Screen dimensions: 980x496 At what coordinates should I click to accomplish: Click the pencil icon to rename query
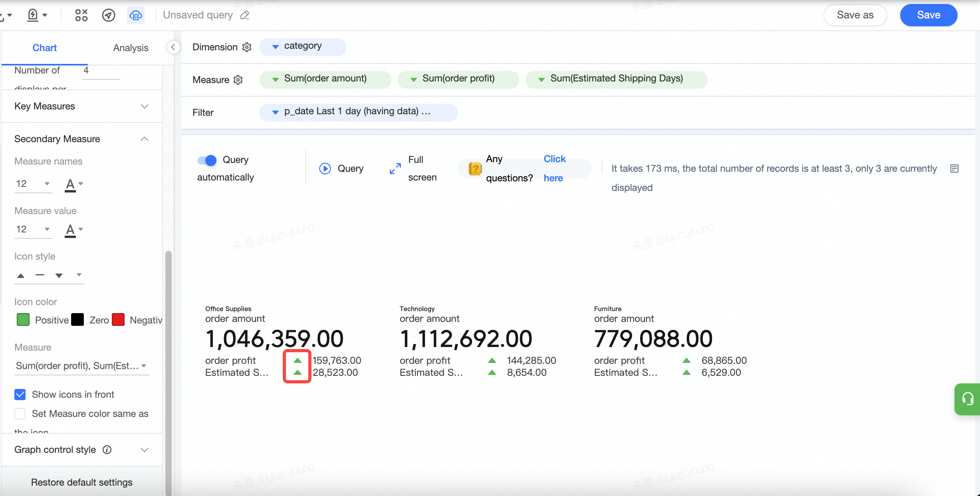pyautogui.click(x=245, y=15)
